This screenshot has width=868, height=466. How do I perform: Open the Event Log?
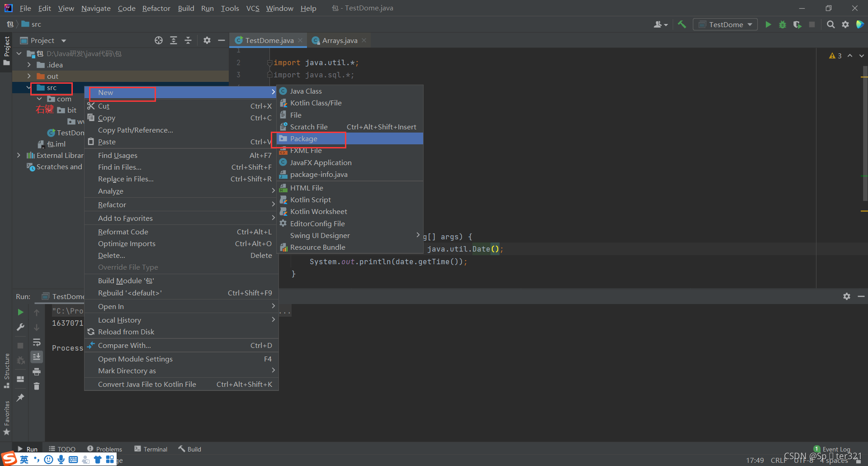[x=832, y=449]
